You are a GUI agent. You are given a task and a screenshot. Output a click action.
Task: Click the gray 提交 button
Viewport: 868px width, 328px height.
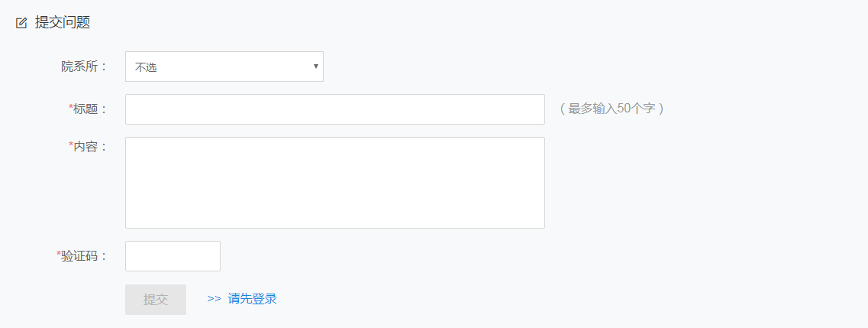(x=156, y=299)
